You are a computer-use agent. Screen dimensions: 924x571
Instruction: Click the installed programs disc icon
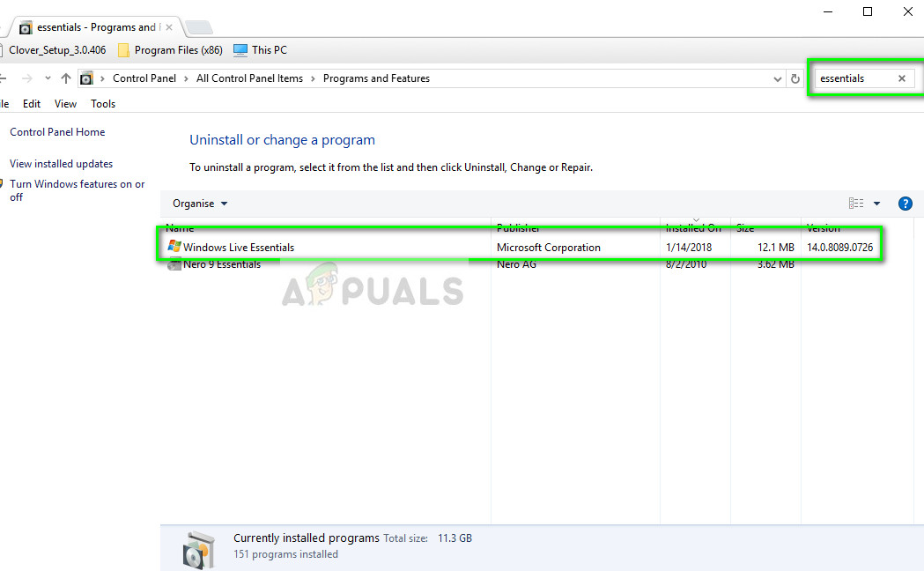click(x=198, y=549)
